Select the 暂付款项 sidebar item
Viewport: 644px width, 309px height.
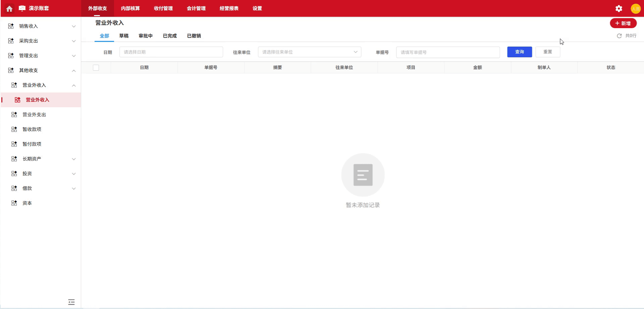tap(32, 144)
